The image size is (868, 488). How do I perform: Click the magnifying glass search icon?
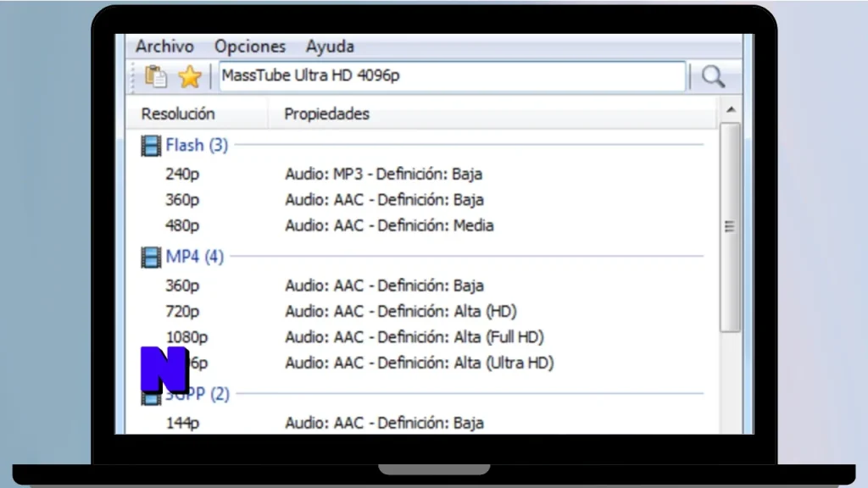pos(713,76)
